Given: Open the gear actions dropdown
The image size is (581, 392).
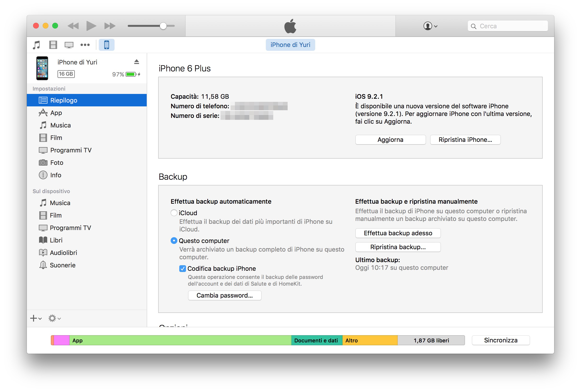Looking at the screenshot, I should [x=54, y=318].
